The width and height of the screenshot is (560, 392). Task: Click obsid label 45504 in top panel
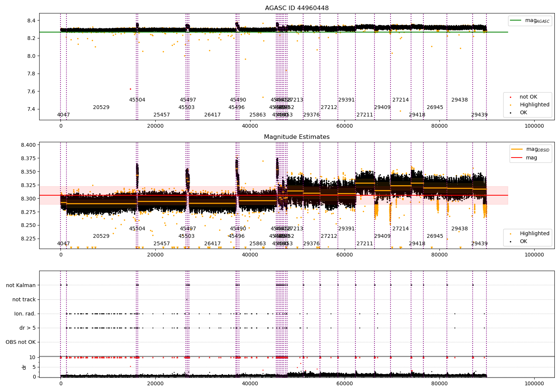137,100
